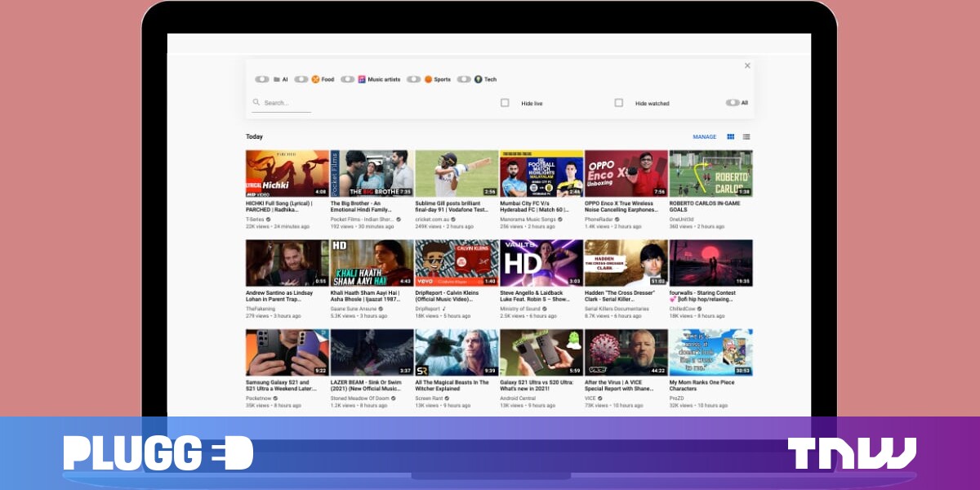Screen dimensions: 980x490
Task: Enable the AI filter toggle
Action: (262, 79)
